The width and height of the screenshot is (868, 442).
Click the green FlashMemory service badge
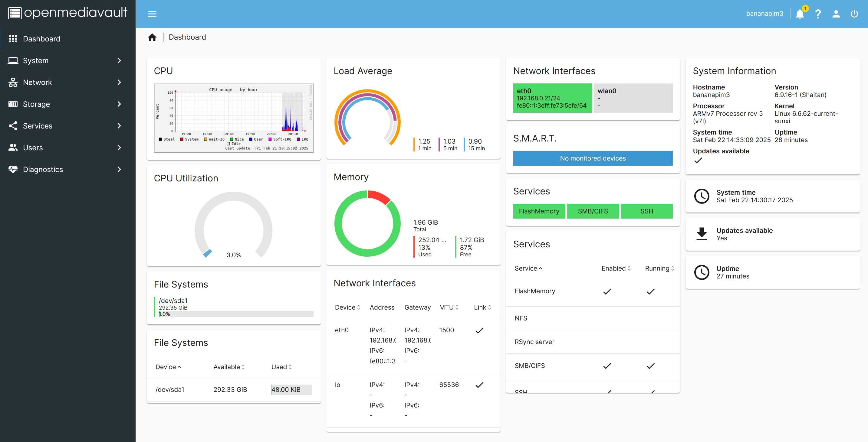(539, 211)
